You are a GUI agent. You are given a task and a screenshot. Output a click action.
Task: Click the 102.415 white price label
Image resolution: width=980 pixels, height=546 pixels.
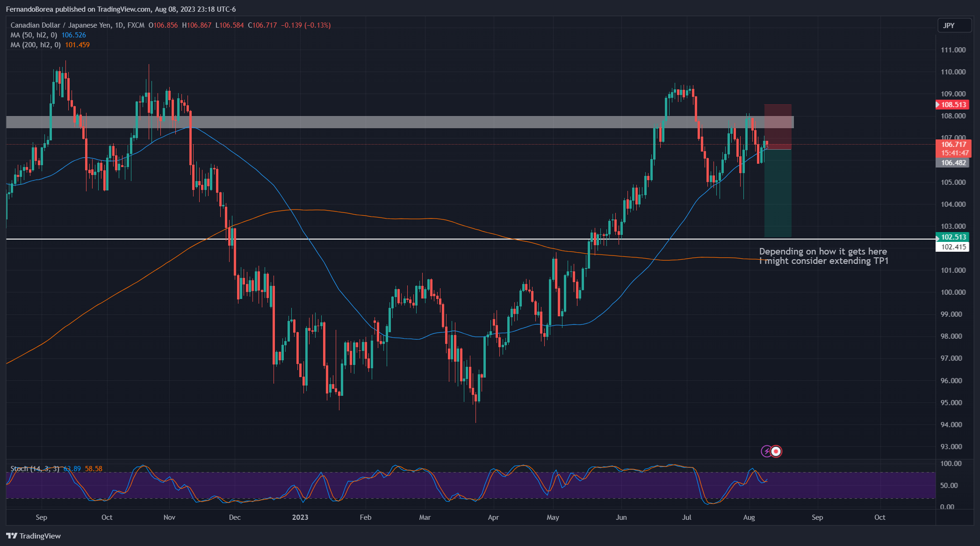pyautogui.click(x=954, y=247)
